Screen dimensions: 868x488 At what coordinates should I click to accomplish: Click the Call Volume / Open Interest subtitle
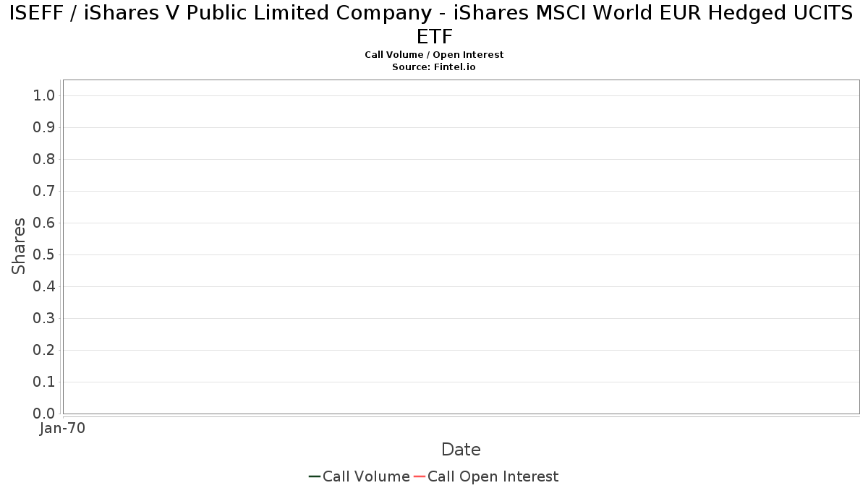click(434, 55)
